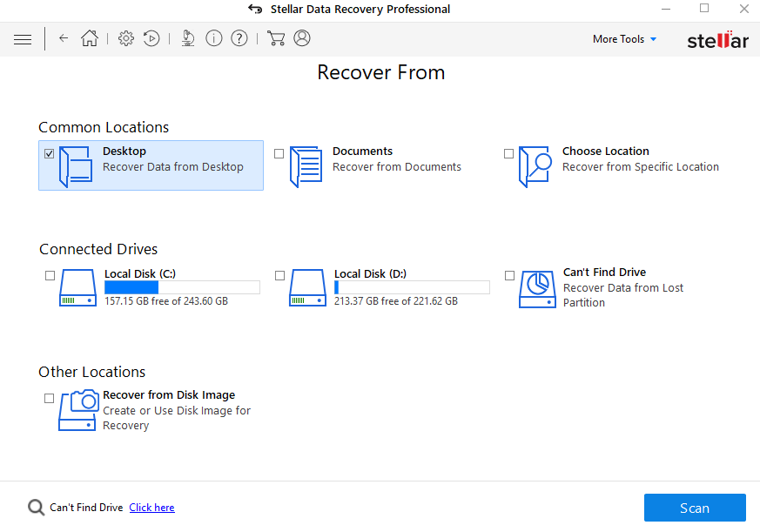Image resolution: width=760 pixels, height=532 pixels.
Task: Click 'Create or Use Disk Image' description
Action: [x=177, y=418]
